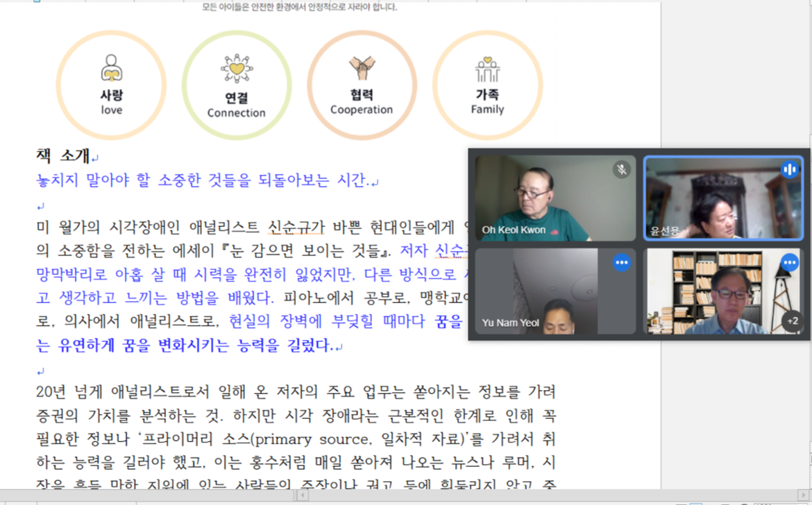Click the 연결 Connection circle icon
Screen dimensions: 812x505
237,83
